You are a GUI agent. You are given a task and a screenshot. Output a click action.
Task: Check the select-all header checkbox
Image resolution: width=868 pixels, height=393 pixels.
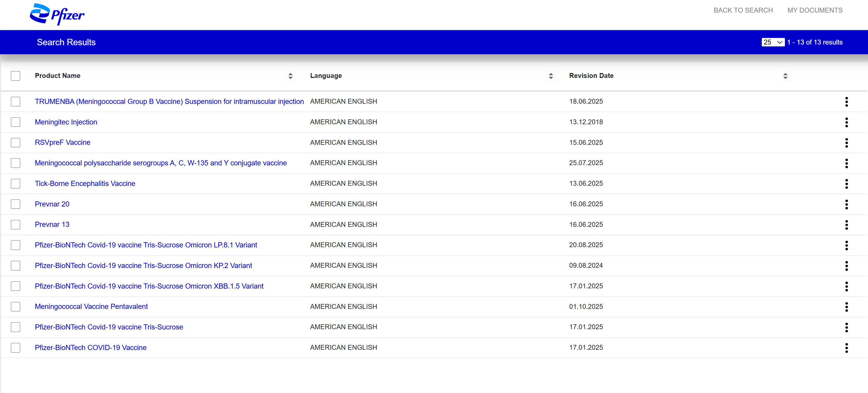(15, 76)
